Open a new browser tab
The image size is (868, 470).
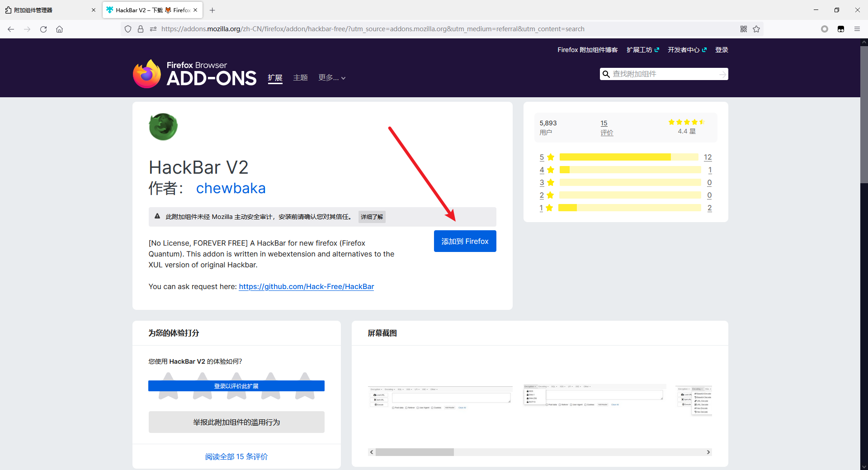212,10
